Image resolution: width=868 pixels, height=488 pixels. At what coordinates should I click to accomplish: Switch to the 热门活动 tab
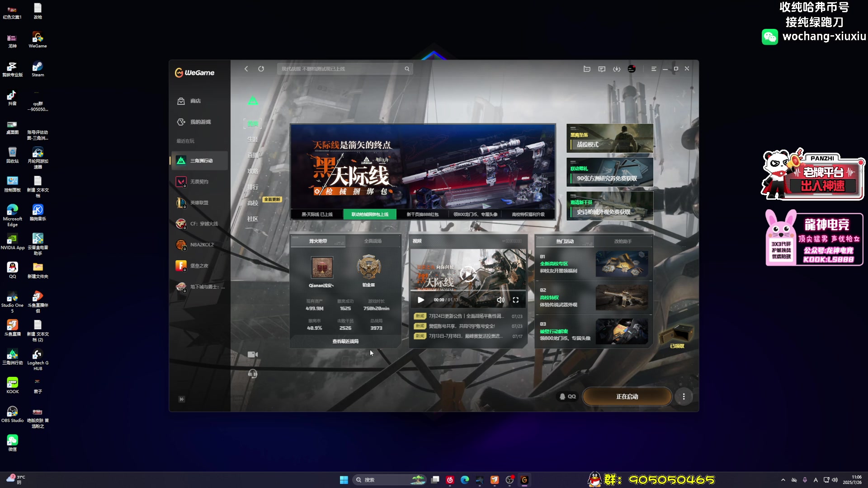tap(565, 241)
